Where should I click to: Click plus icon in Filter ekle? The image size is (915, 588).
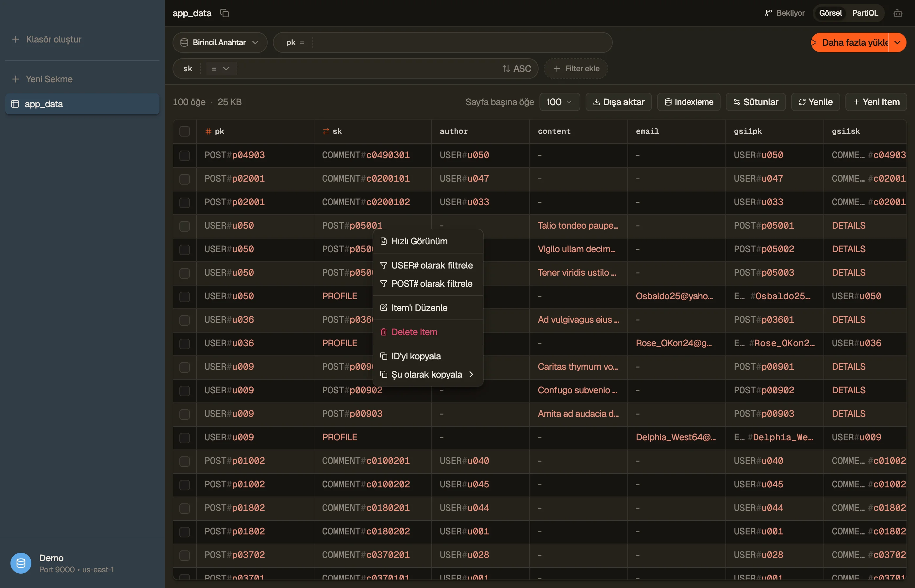point(557,69)
